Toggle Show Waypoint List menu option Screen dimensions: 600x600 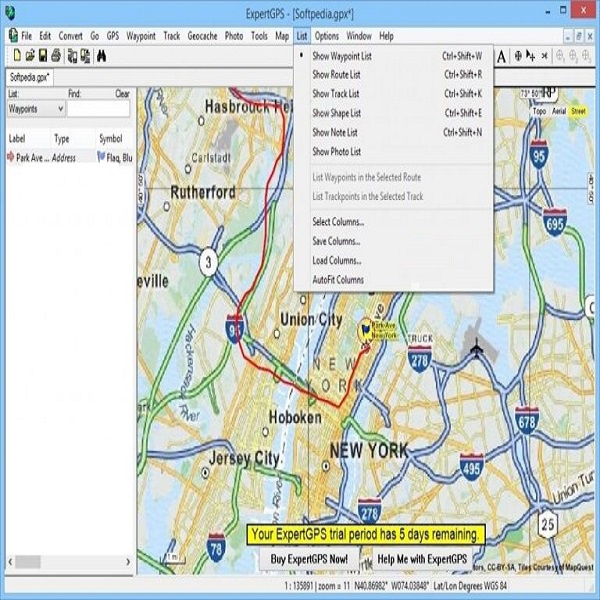[393, 56]
